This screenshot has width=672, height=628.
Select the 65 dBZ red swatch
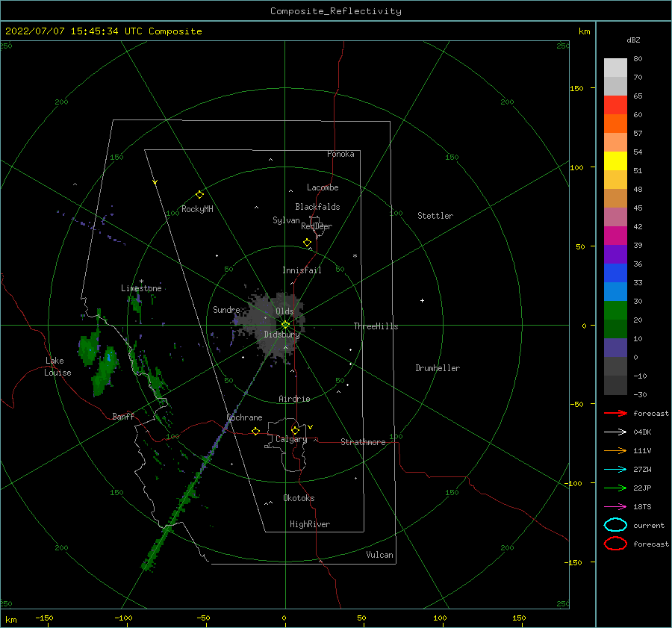pos(615,105)
